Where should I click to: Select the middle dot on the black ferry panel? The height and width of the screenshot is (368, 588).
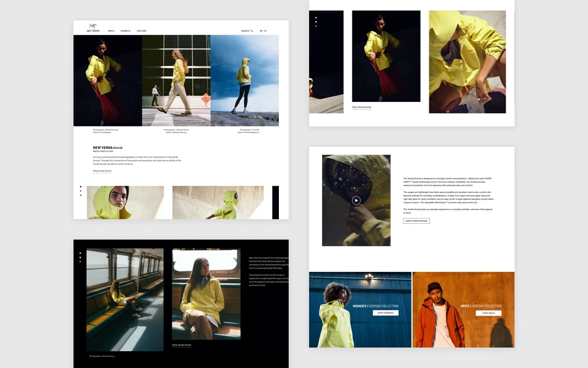coord(80,257)
